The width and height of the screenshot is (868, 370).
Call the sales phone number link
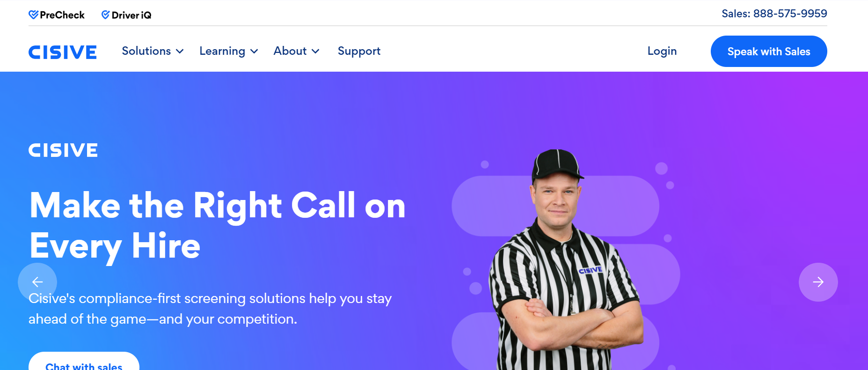point(774,14)
